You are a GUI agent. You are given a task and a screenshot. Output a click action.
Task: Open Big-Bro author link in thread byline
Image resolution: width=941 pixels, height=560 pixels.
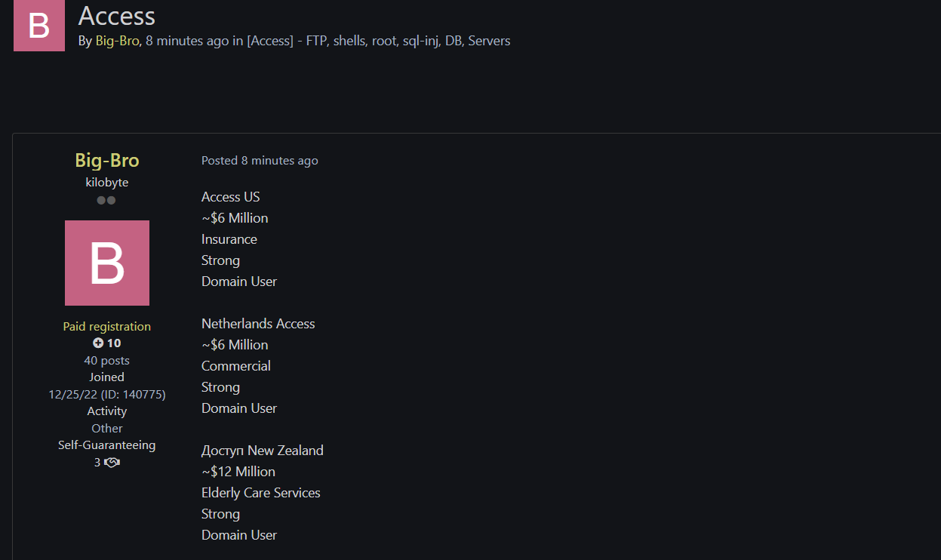click(x=117, y=41)
